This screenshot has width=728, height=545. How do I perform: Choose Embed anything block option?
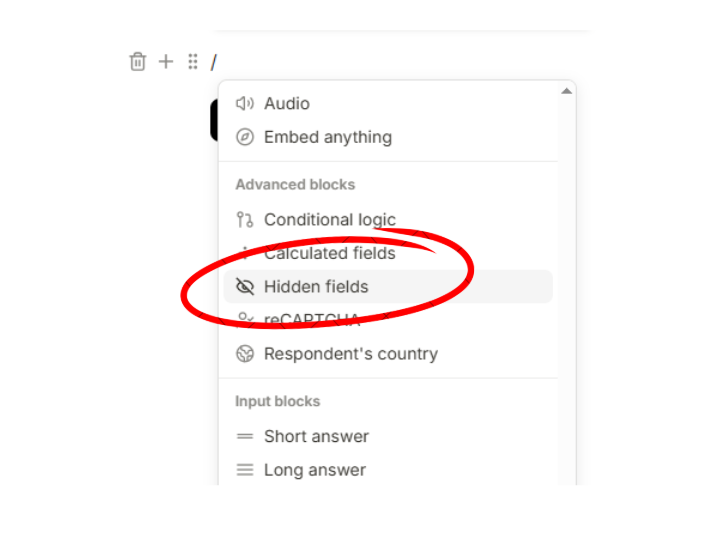(x=327, y=138)
